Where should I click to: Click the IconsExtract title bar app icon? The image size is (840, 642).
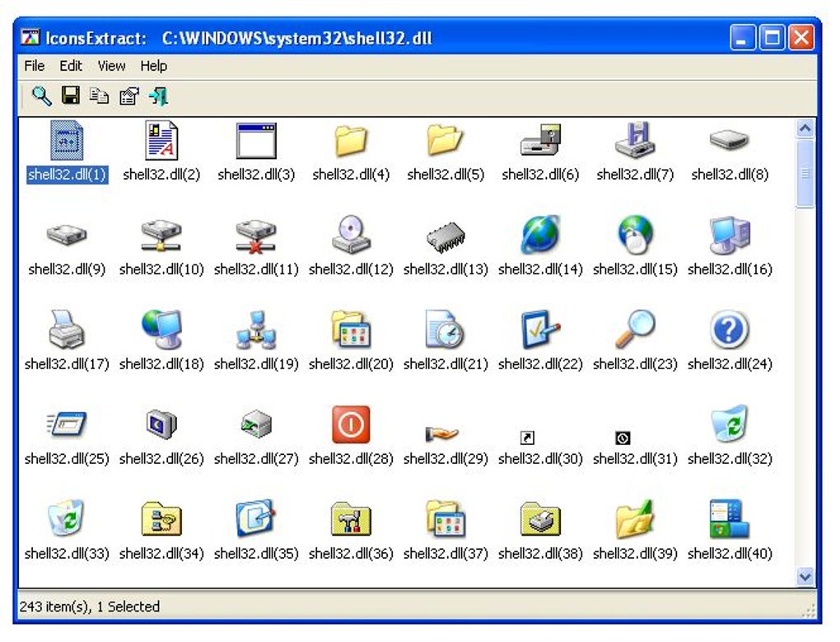click(30, 38)
